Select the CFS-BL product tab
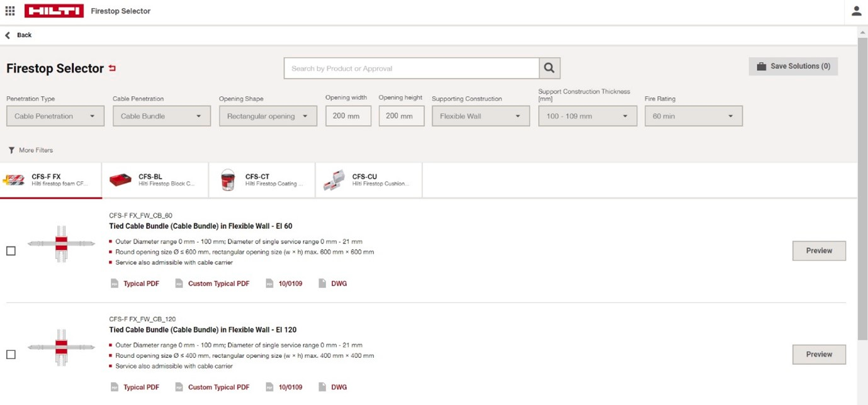This screenshot has width=868, height=405. tap(155, 180)
